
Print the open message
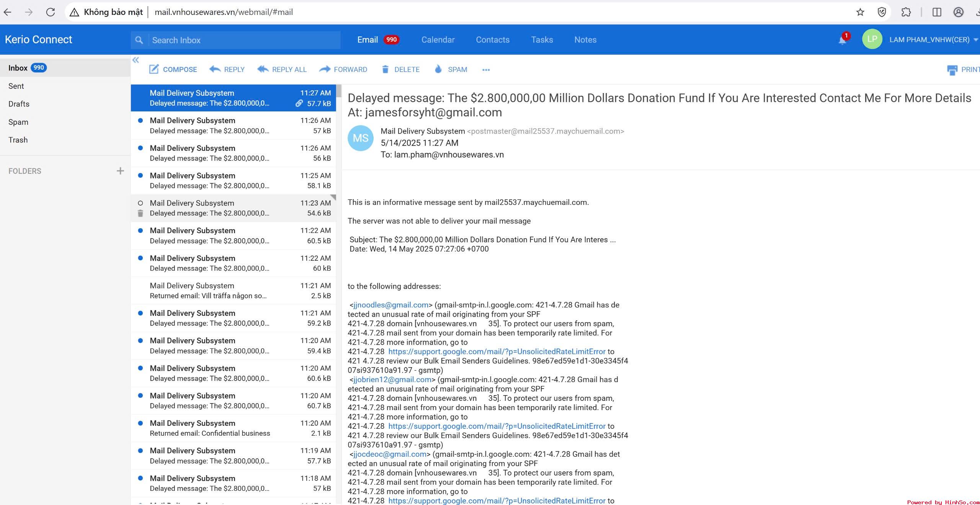point(963,70)
